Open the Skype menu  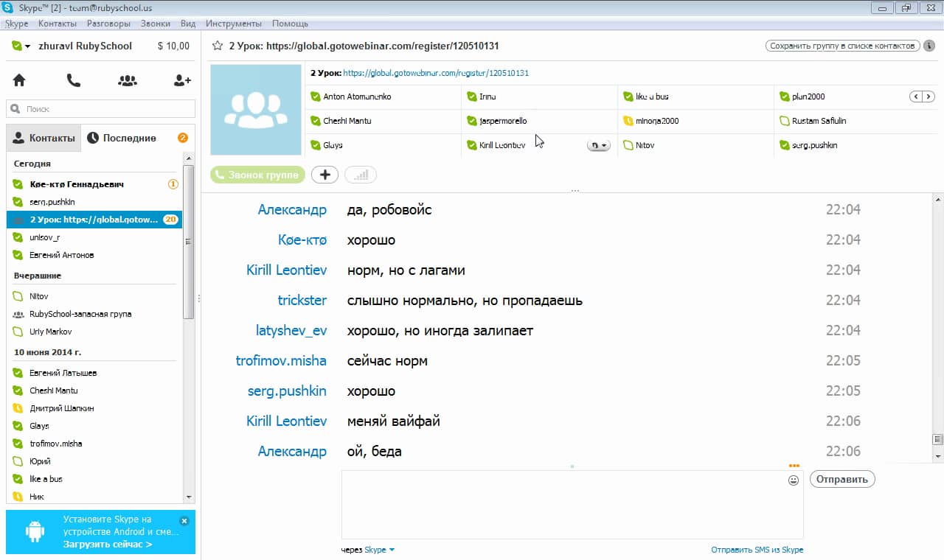pos(16,24)
